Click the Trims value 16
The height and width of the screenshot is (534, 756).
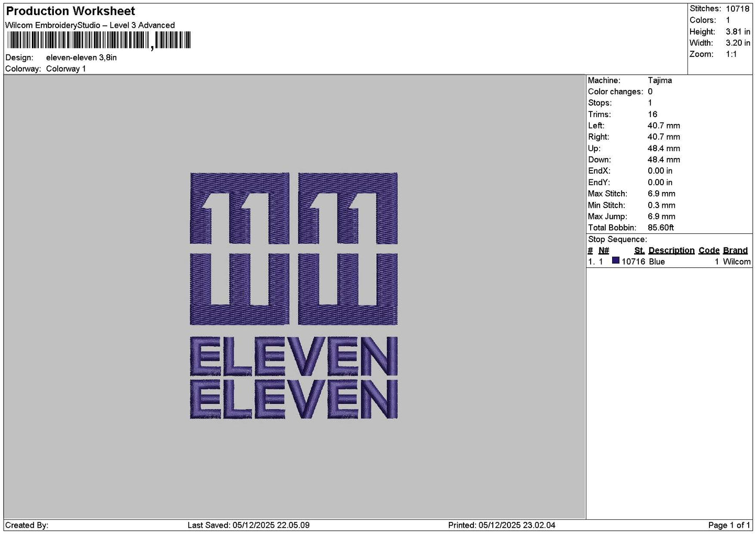coord(652,115)
